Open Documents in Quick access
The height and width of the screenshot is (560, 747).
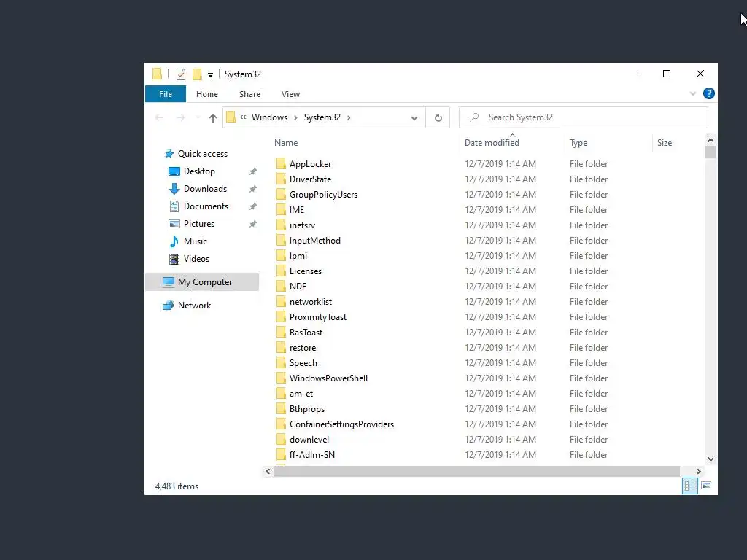pos(206,206)
